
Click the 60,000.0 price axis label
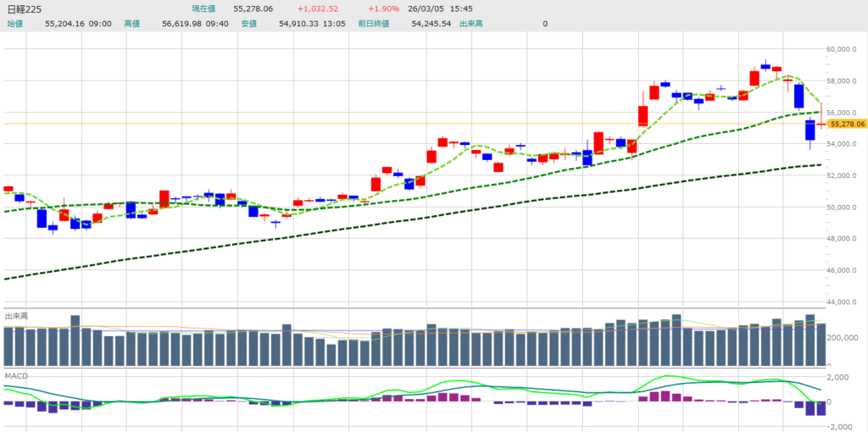point(845,49)
